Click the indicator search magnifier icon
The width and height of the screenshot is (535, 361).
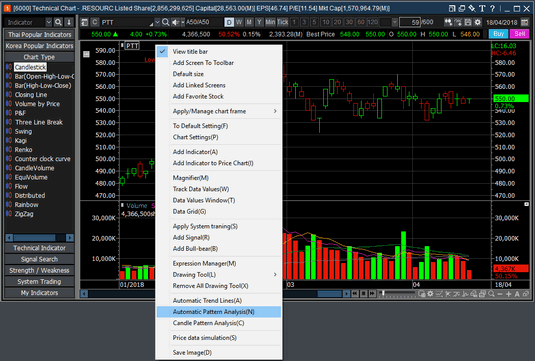tap(58, 22)
